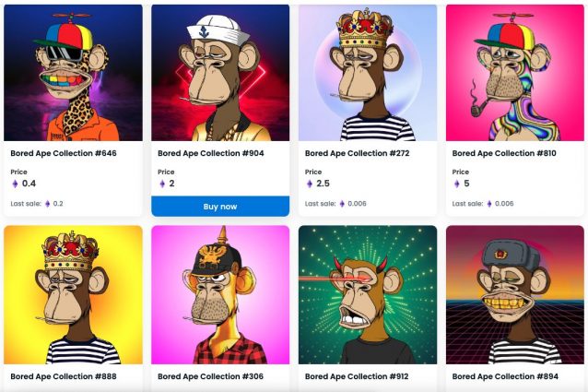The image size is (588, 392).
Task: Click the Ethereum icon in #272 last sale
Action: coord(342,204)
